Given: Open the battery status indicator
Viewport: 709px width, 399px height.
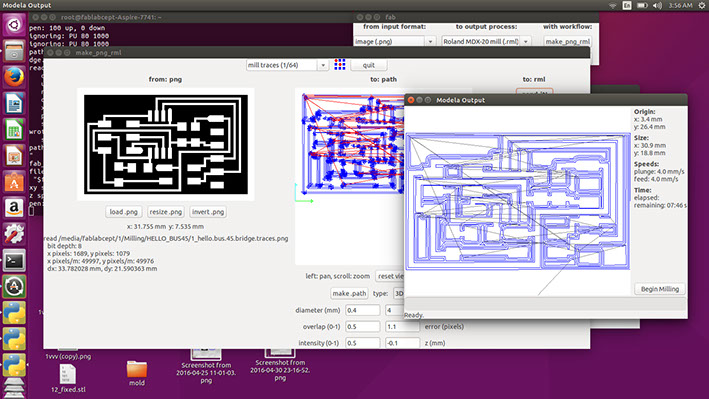Looking at the screenshot, I should [x=642, y=5].
